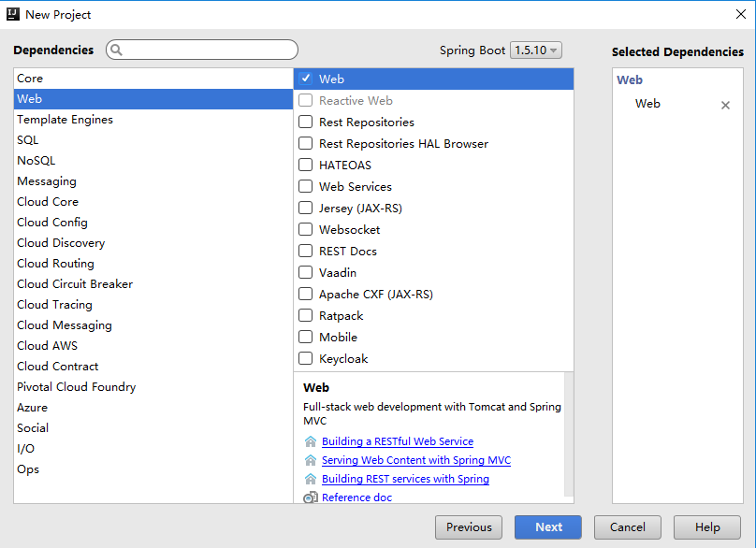Go back with the Previous button
The height and width of the screenshot is (548, 756).
(469, 527)
